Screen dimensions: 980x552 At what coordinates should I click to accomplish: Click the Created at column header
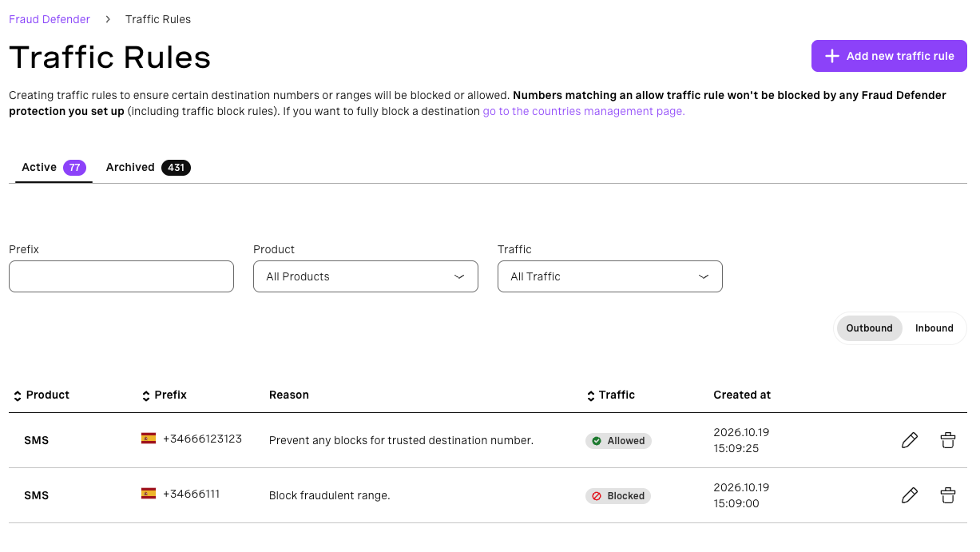742,395
